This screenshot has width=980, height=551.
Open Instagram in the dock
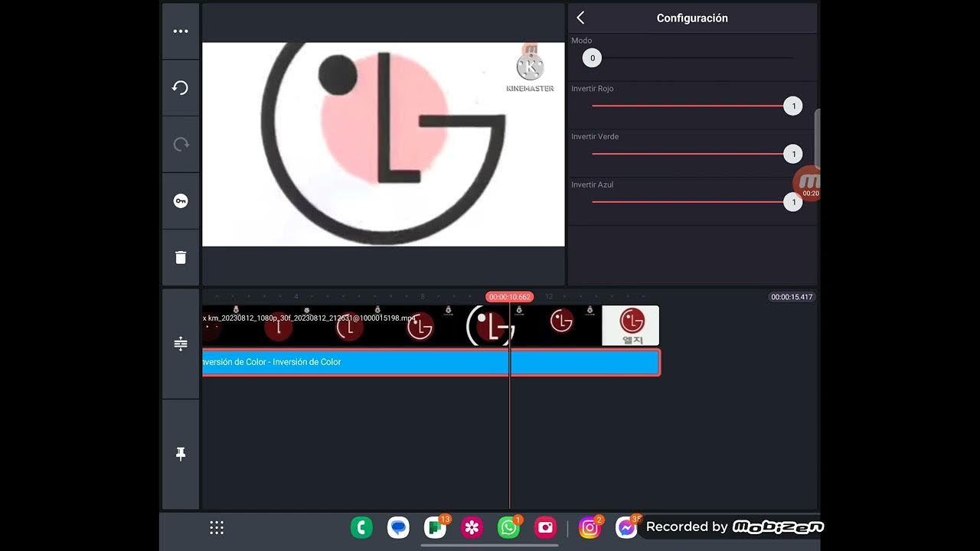point(590,527)
